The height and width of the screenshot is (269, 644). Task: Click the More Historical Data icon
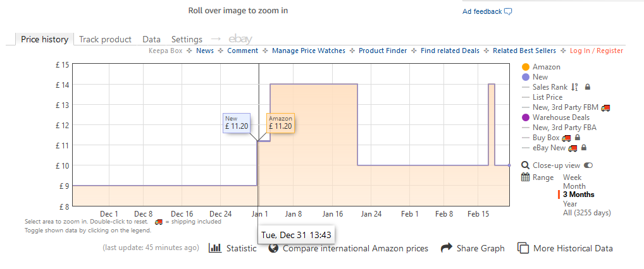click(523, 248)
